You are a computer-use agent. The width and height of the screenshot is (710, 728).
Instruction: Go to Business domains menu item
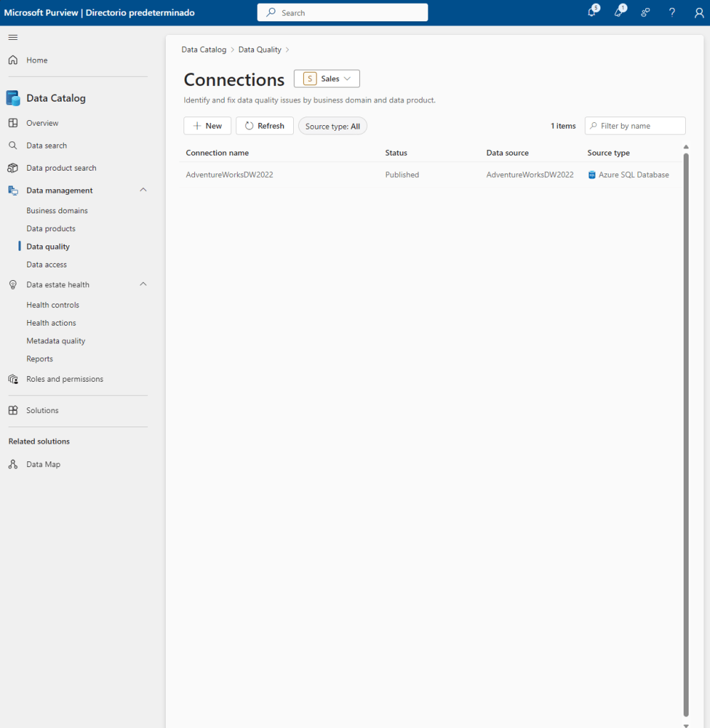click(x=57, y=210)
